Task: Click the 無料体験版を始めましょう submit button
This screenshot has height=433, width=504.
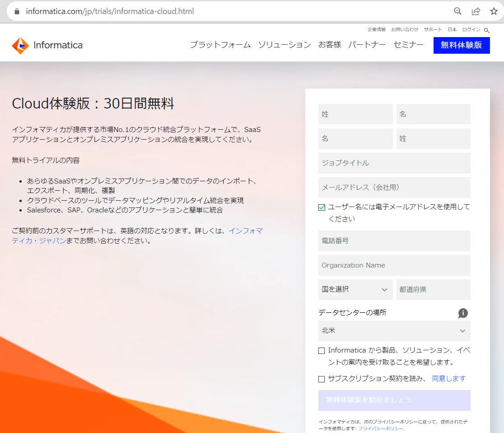Action: coord(394,400)
